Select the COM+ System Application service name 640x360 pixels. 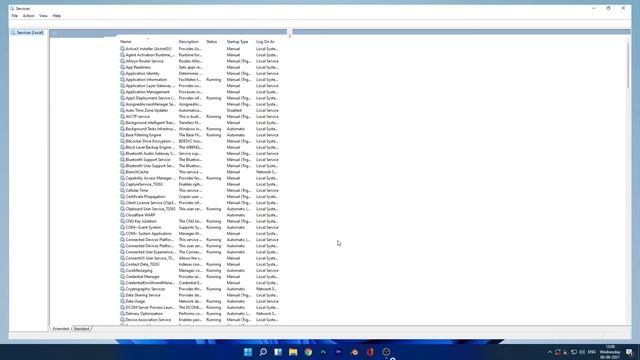(149, 233)
